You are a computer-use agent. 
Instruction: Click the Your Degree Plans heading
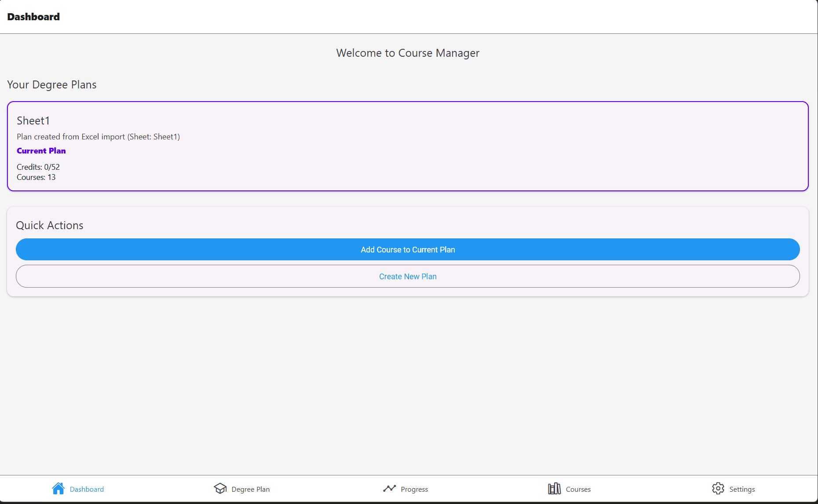tap(52, 85)
